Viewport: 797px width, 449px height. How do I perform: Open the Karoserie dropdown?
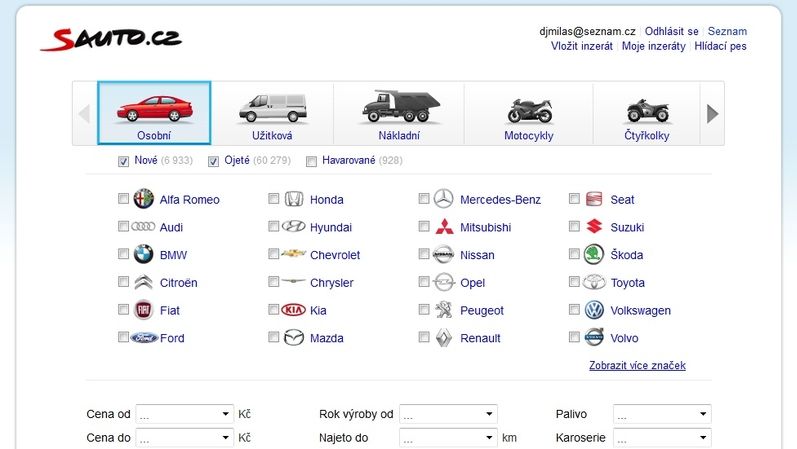click(x=662, y=437)
